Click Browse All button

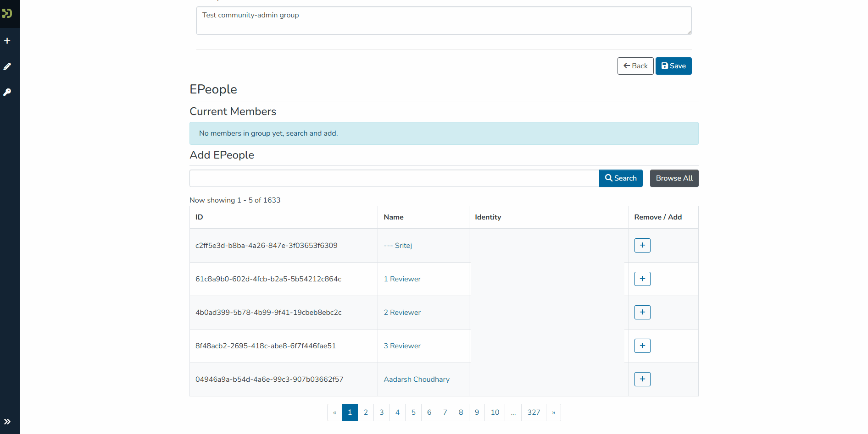coord(674,178)
